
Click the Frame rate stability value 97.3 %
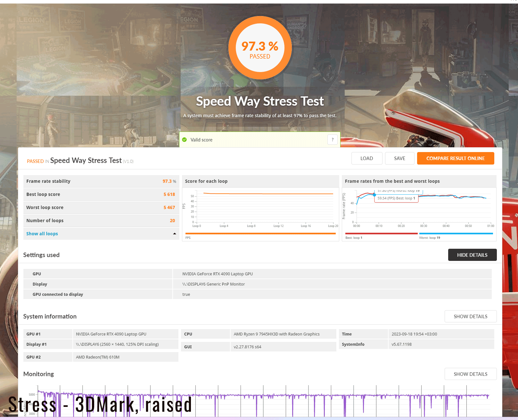coord(169,181)
